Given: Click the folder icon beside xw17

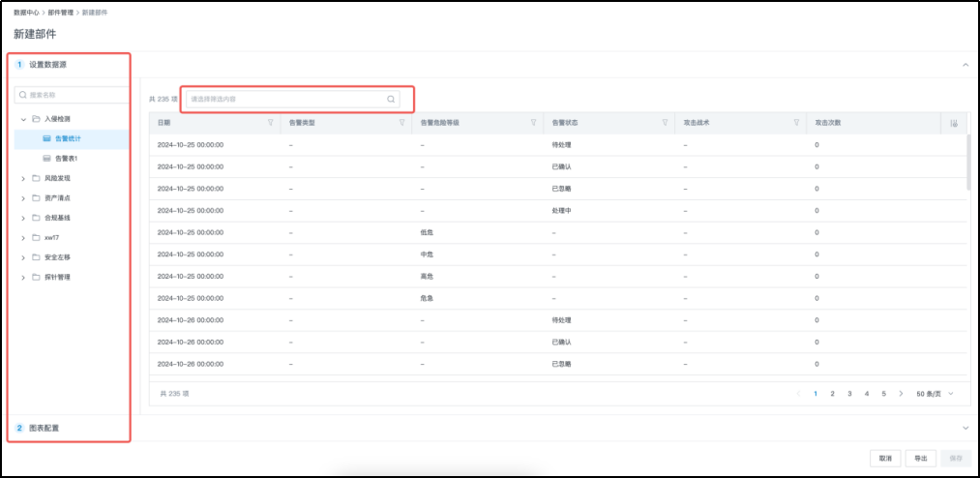Looking at the screenshot, I should (36, 238).
